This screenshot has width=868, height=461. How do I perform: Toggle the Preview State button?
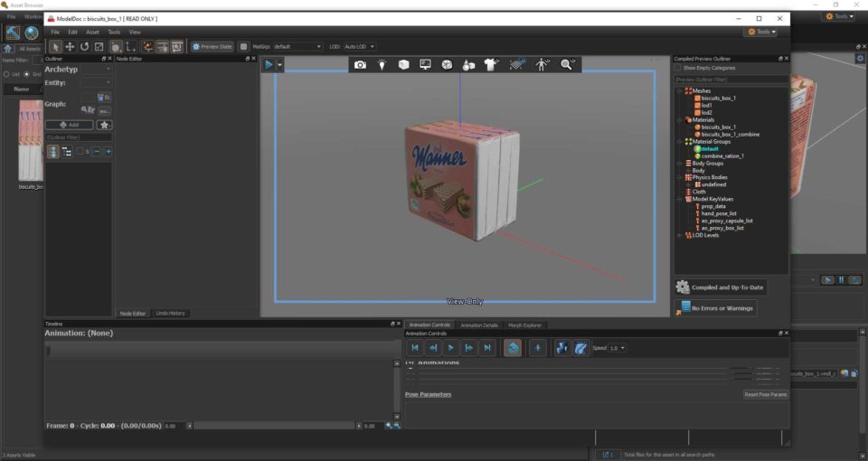coord(212,46)
